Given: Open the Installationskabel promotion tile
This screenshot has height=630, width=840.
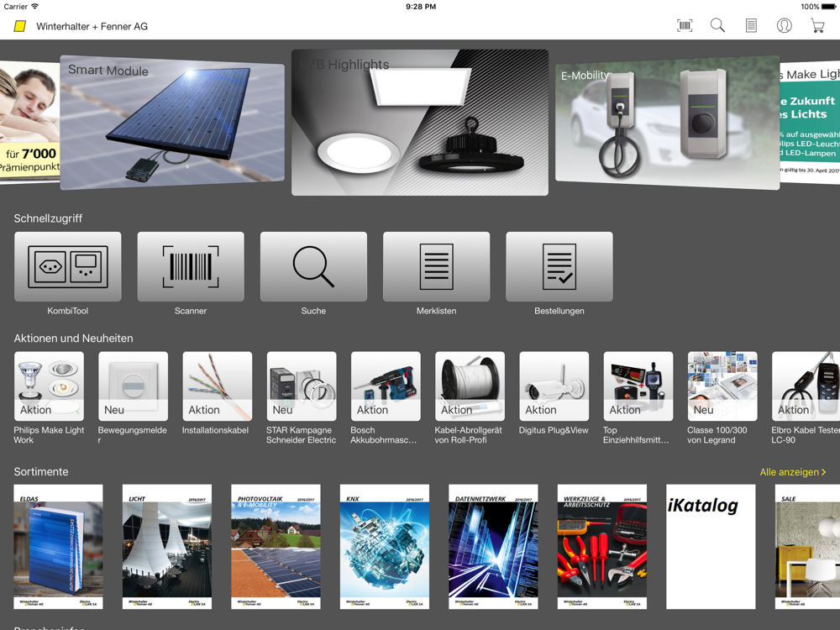Looking at the screenshot, I should 218,386.
